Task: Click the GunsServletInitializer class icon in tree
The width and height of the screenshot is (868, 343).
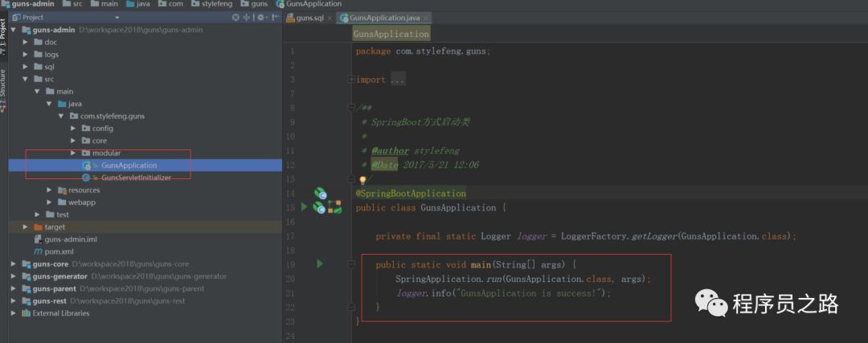Action: click(x=86, y=178)
